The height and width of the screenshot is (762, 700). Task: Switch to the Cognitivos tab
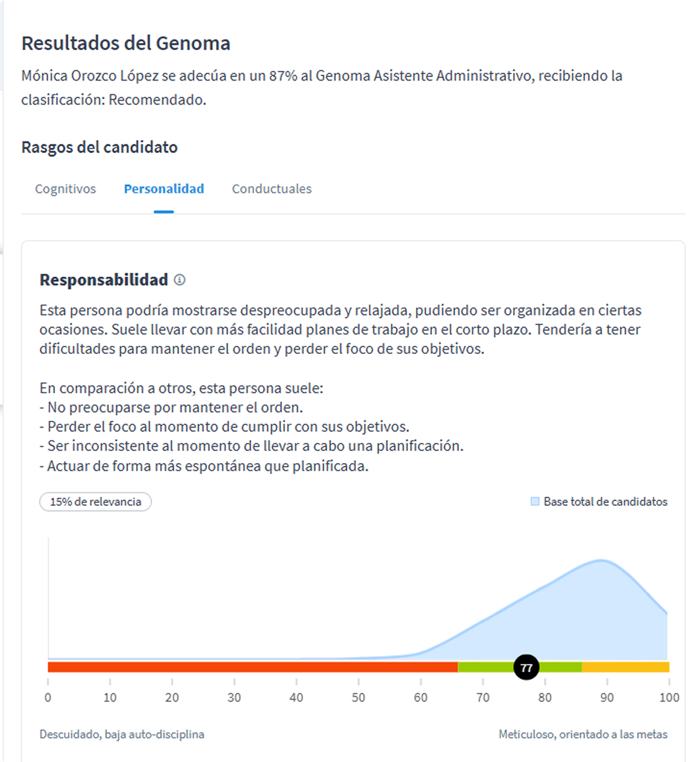click(x=65, y=189)
